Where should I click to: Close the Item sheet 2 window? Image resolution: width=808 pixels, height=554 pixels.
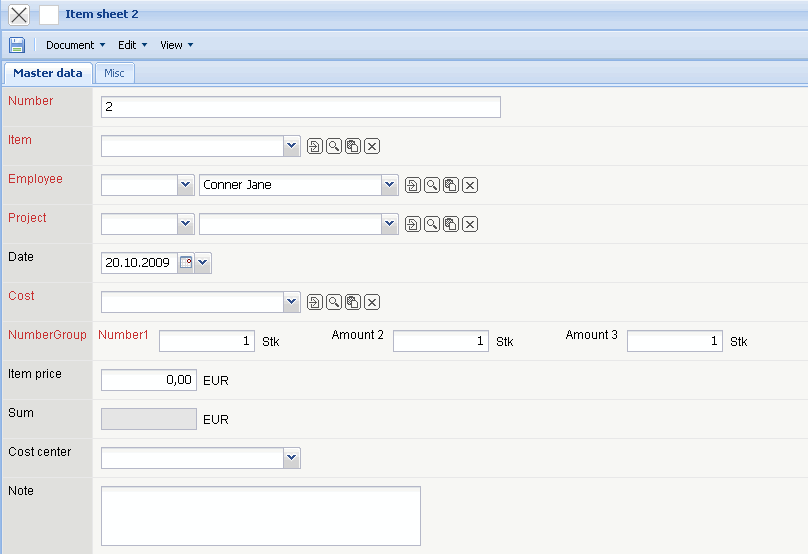point(19,14)
